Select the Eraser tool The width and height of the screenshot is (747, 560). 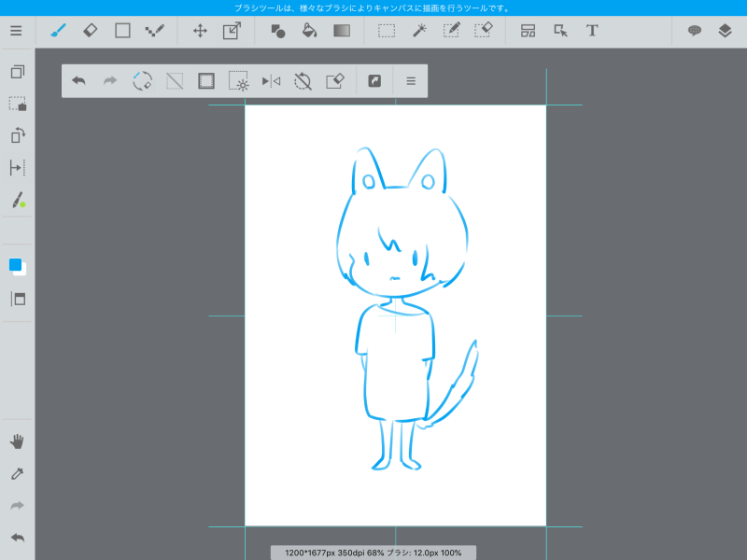91,31
